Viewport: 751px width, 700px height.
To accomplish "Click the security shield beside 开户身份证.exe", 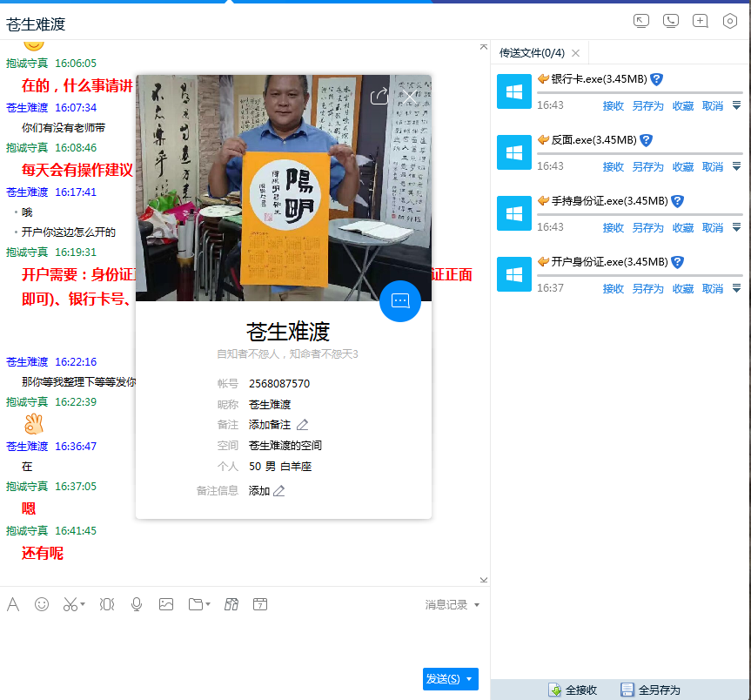I will point(677,261).
